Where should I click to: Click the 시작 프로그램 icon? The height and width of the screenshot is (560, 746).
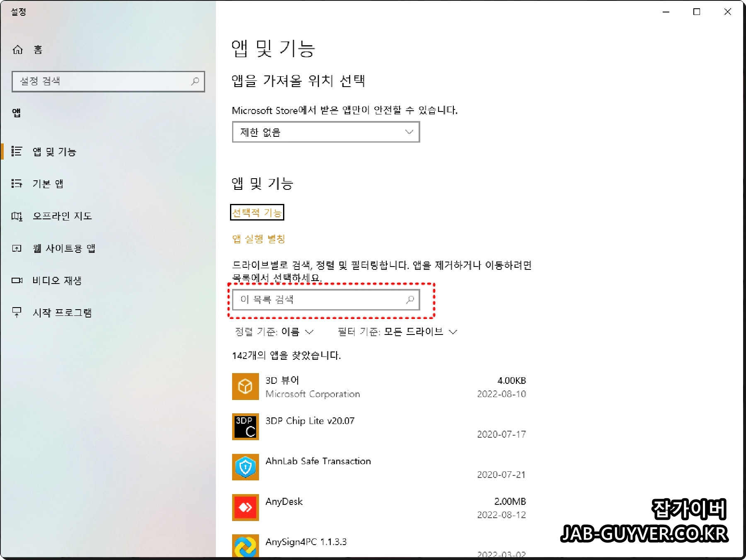pyautogui.click(x=17, y=312)
